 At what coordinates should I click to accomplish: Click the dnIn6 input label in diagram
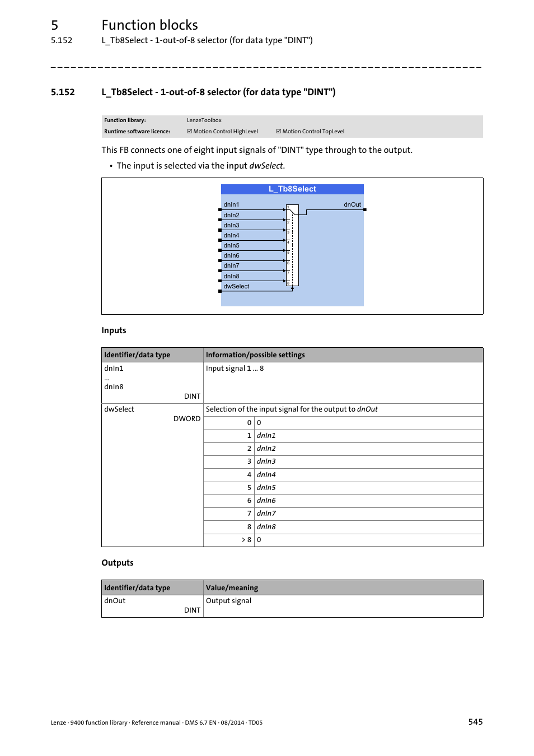pos(231,255)
